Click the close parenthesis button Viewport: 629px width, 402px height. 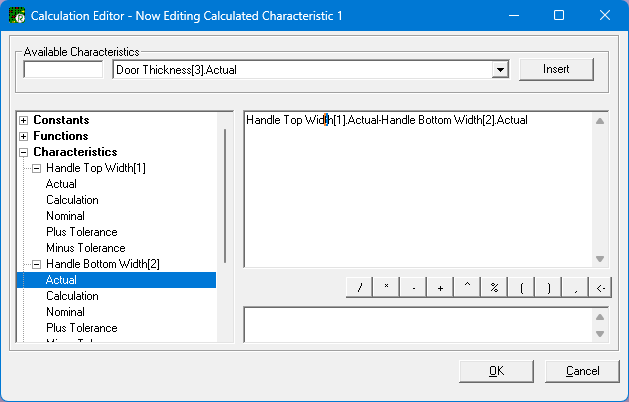[548, 287]
